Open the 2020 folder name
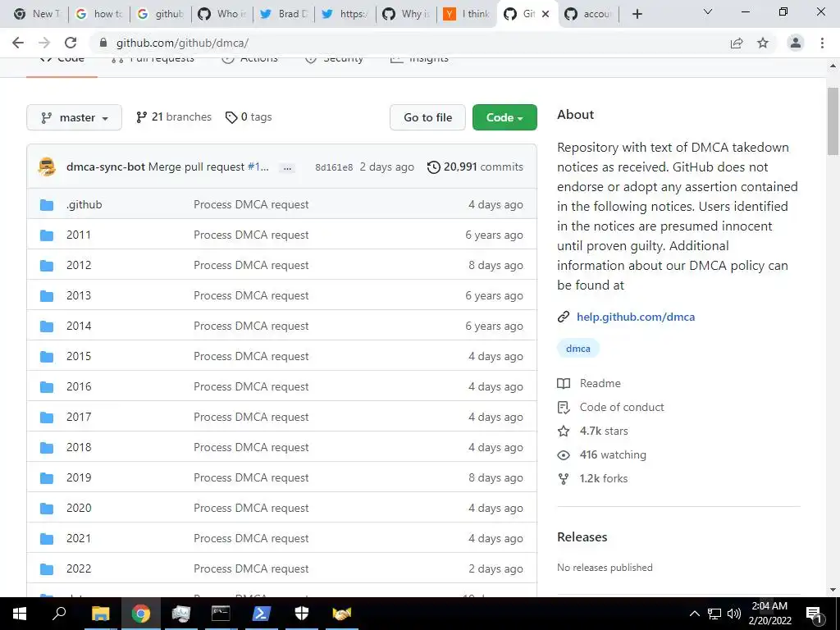The width and height of the screenshot is (840, 630). [x=79, y=508]
